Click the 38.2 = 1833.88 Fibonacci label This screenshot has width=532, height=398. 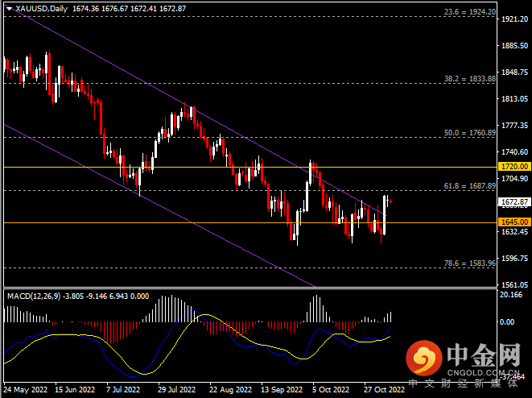[470, 79]
